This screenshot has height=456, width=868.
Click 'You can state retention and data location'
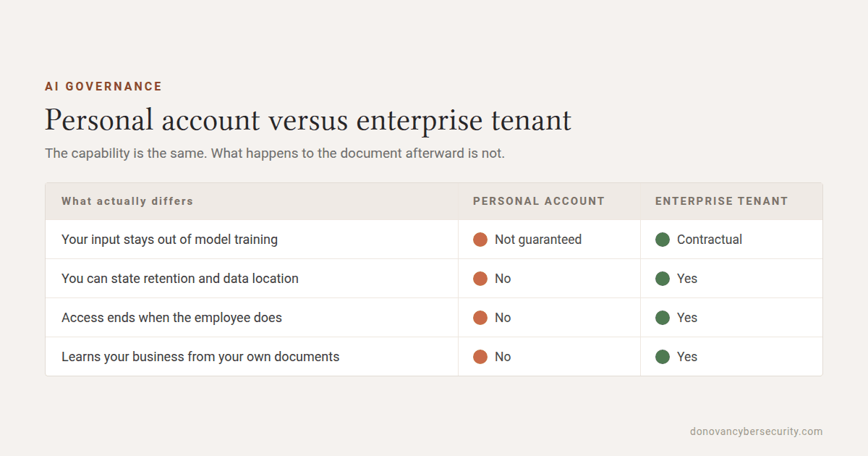[x=180, y=279]
